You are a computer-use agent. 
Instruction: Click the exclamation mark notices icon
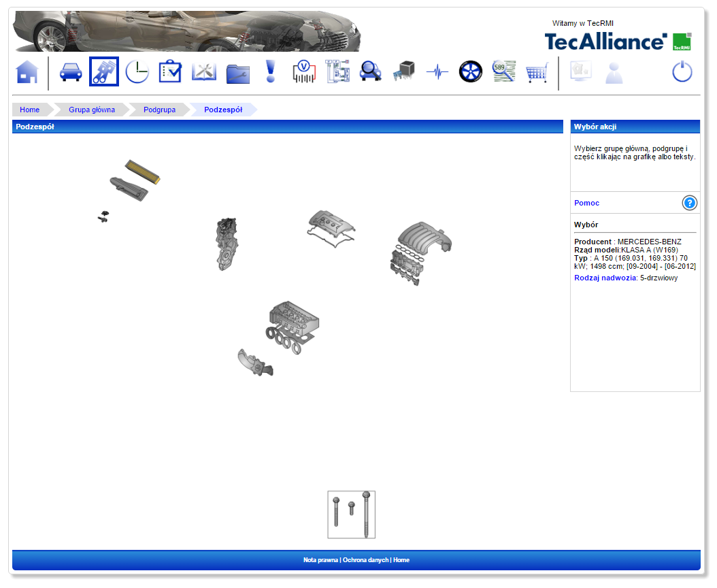click(271, 71)
